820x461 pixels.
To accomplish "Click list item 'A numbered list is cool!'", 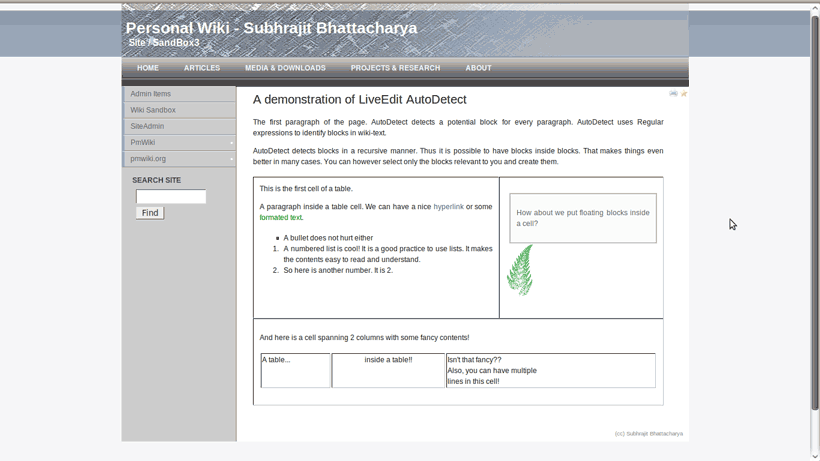I will (x=388, y=254).
